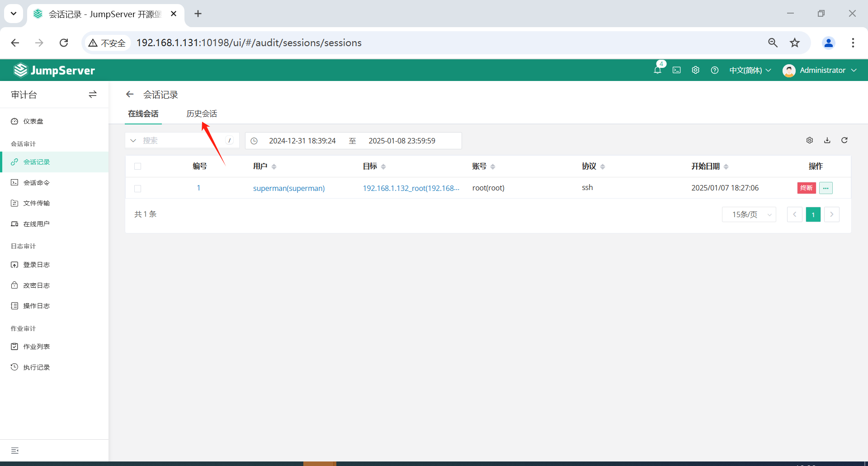Click the 不安全 site security chip
The height and width of the screenshot is (466, 868).
(x=108, y=43)
